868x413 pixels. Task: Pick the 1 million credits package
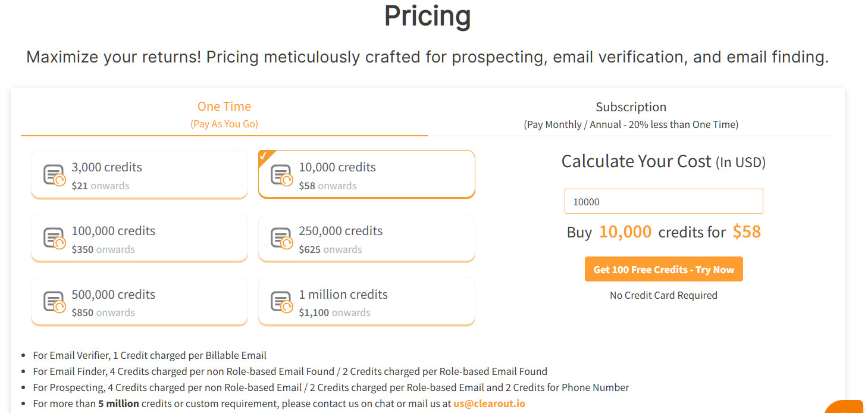click(366, 302)
